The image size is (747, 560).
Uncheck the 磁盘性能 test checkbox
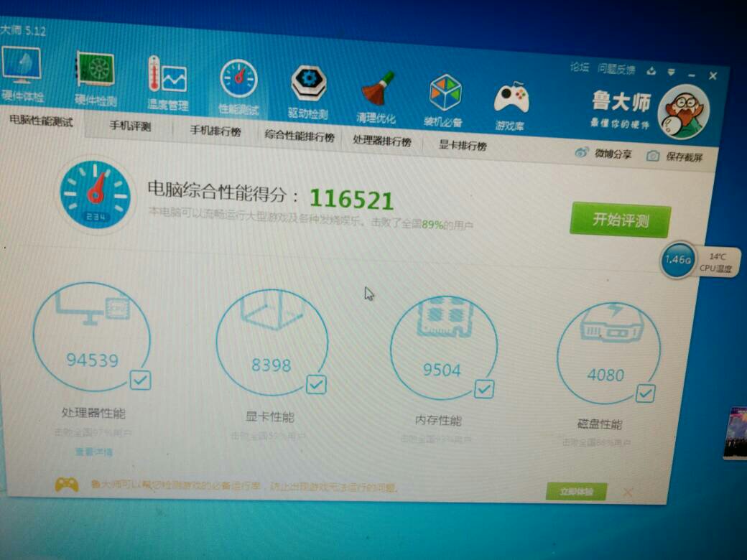[x=646, y=393]
